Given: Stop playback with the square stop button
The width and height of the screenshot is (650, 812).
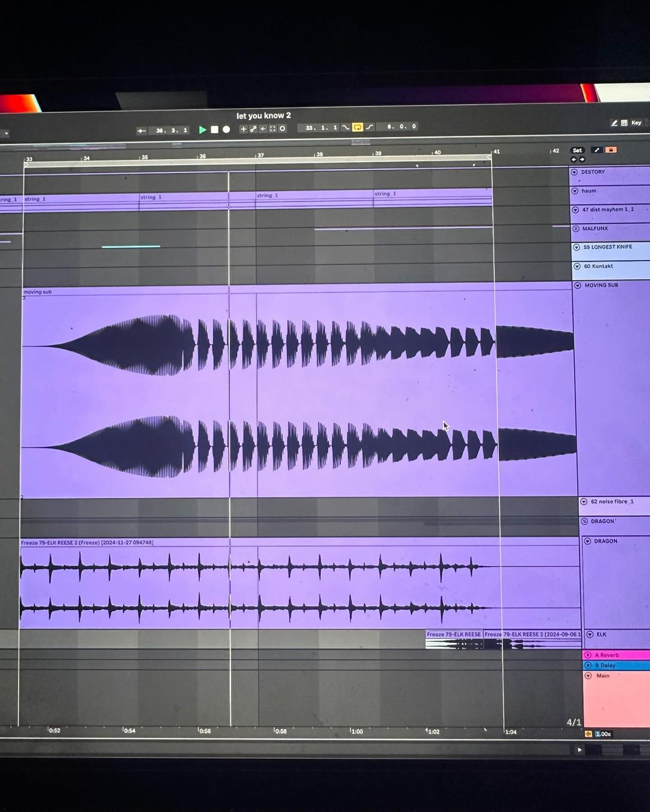Looking at the screenshot, I should click(x=214, y=129).
